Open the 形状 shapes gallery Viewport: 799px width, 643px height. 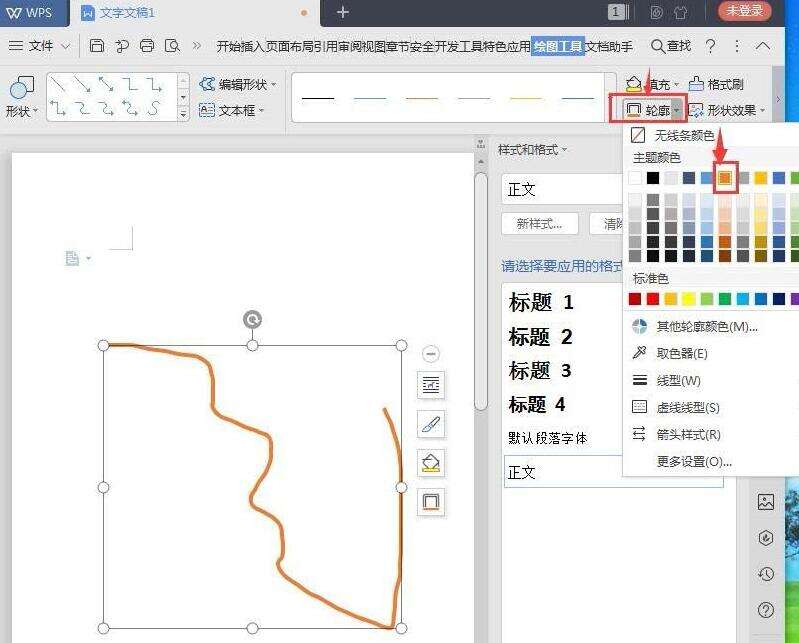[x=21, y=97]
